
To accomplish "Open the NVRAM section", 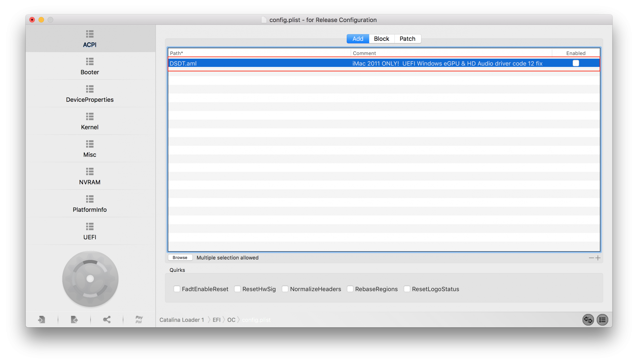I will point(90,176).
